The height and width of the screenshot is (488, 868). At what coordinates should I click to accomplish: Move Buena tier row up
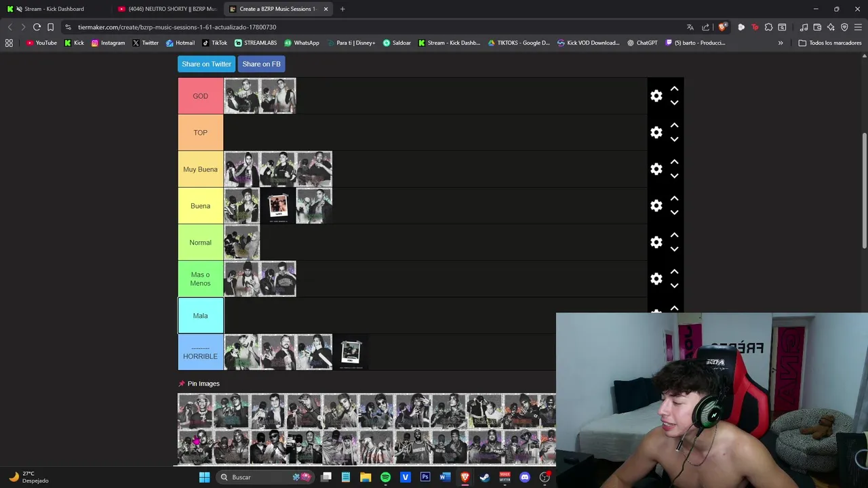coord(674,199)
